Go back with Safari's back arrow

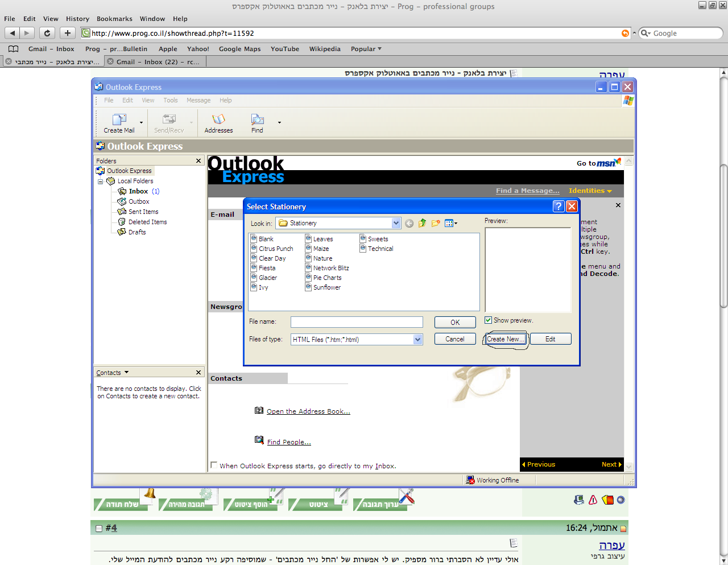[x=12, y=33]
